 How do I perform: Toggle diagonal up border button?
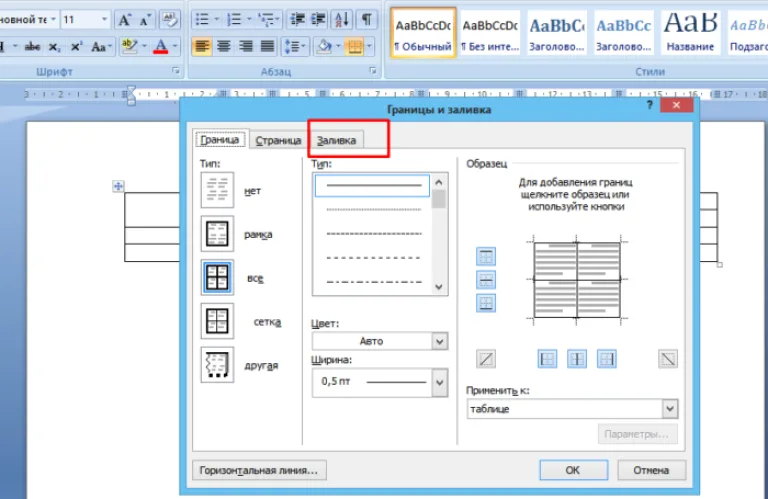pyautogui.click(x=486, y=359)
